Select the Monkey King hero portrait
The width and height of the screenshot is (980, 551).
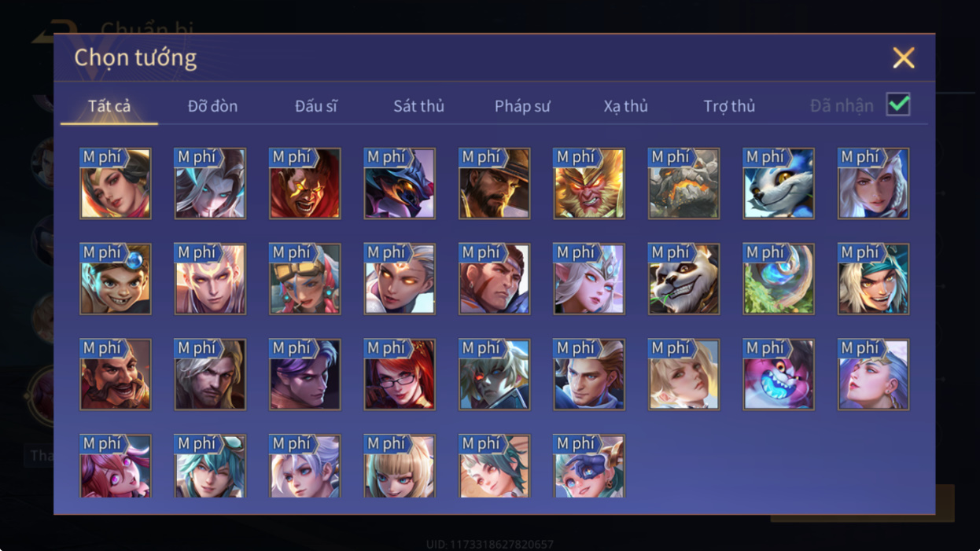[x=589, y=183]
